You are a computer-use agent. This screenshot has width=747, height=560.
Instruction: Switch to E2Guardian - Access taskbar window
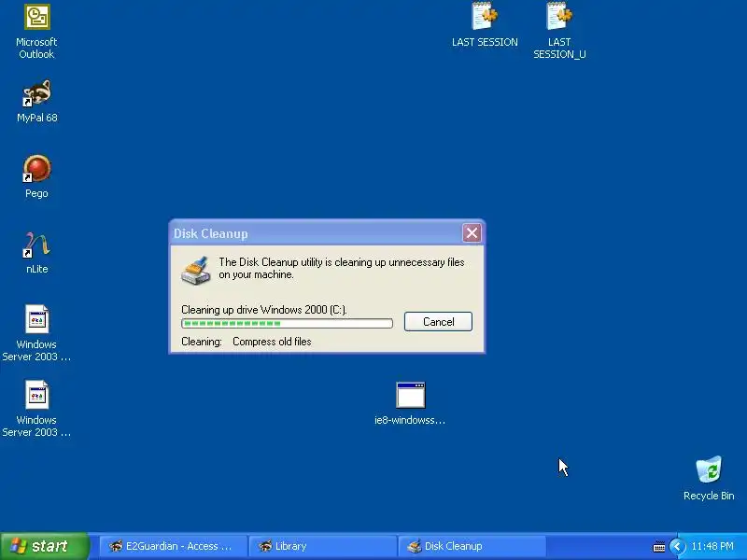point(174,546)
